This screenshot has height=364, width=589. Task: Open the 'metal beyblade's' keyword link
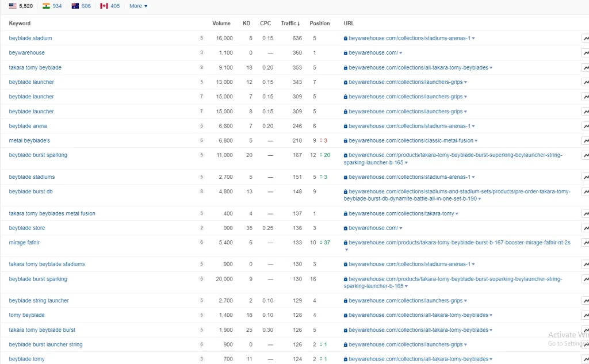pyautogui.click(x=29, y=140)
